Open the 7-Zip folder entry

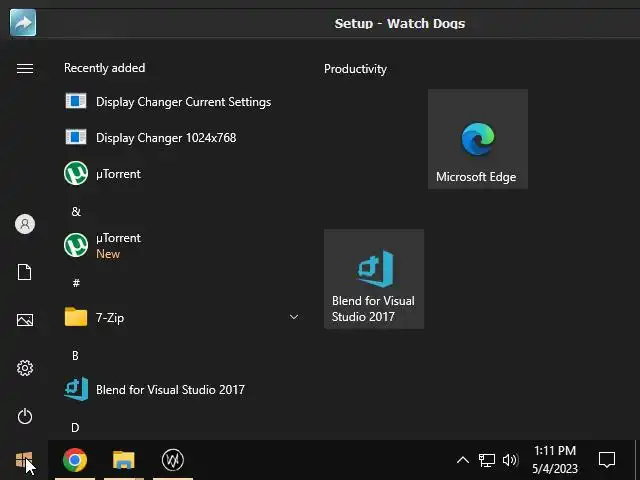(183, 317)
